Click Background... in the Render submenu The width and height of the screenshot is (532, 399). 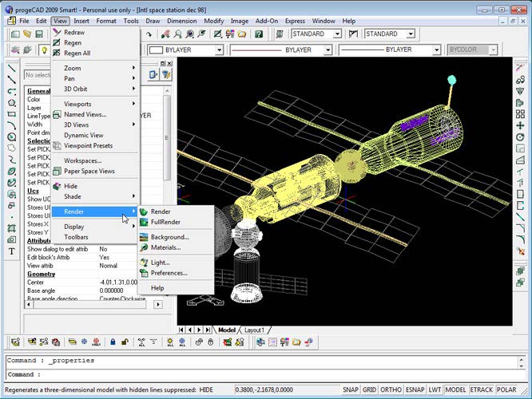point(169,237)
